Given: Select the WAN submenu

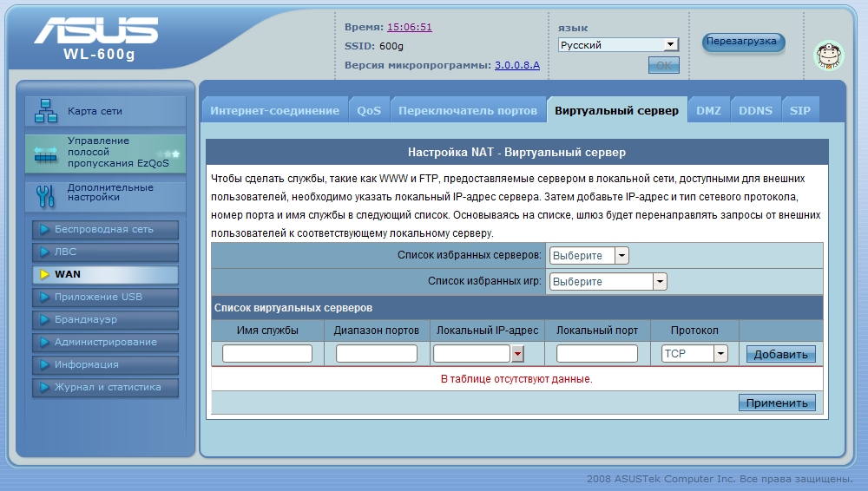Looking at the screenshot, I should click(105, 275).
